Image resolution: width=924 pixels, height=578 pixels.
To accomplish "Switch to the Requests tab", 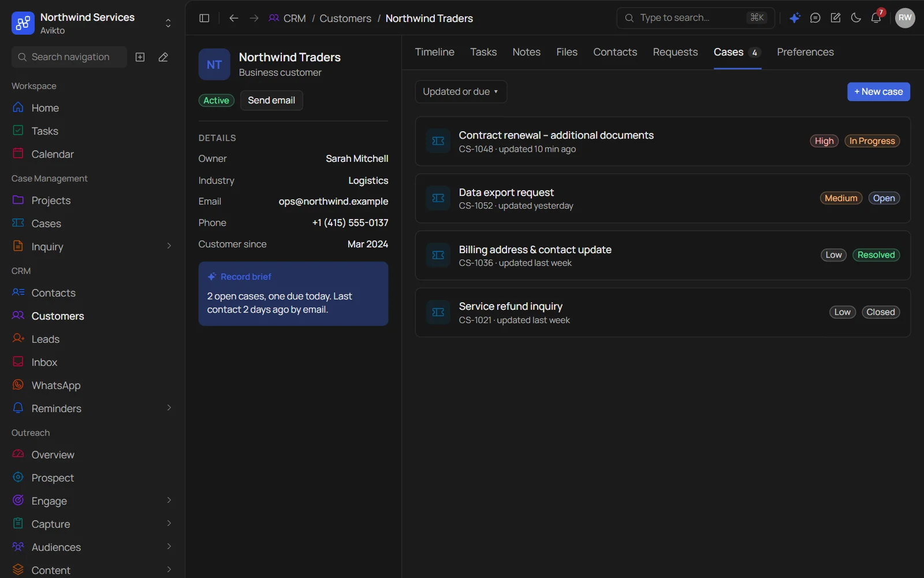I will click(675, 52).
